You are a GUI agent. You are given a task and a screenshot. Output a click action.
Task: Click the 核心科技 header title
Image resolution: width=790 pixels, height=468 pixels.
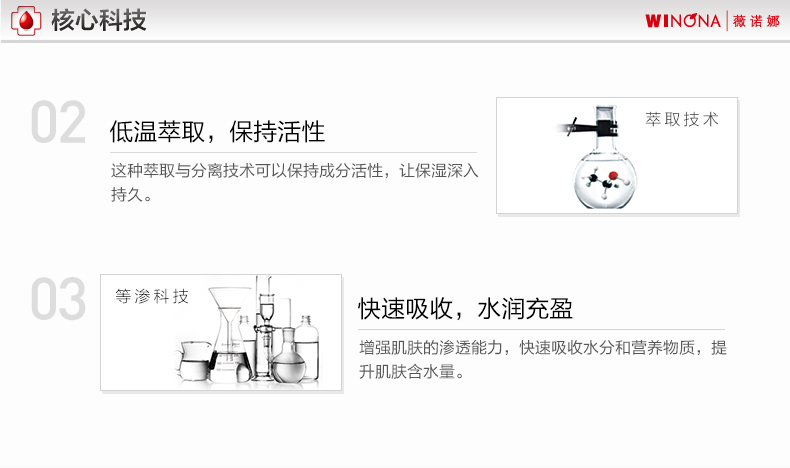tap(99, 21)
